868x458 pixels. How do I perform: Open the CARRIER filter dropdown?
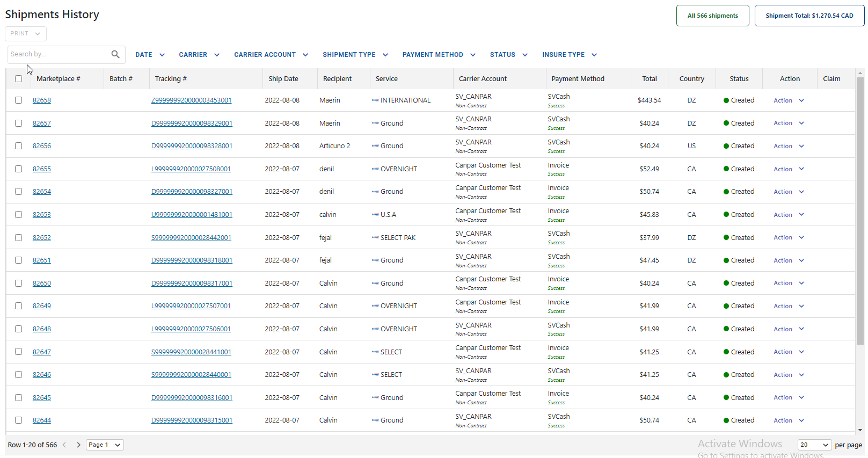pos(199,55)
